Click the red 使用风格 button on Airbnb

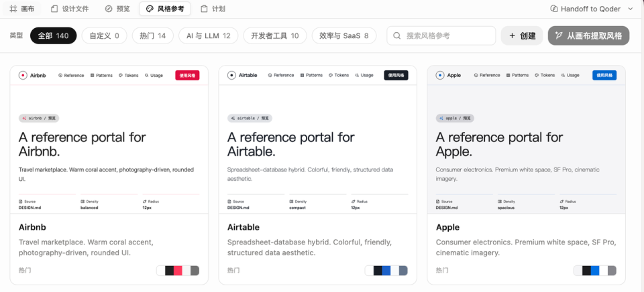point(187,76)
